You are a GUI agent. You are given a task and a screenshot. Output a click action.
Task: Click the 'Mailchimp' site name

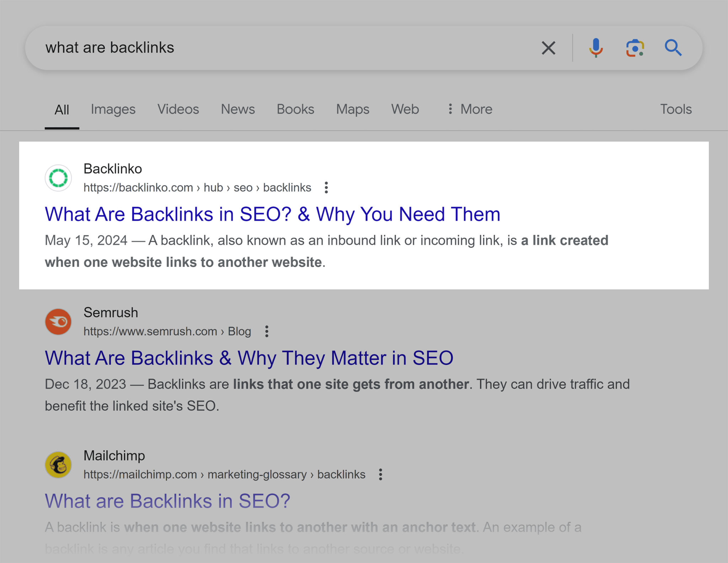coord(114,456)
